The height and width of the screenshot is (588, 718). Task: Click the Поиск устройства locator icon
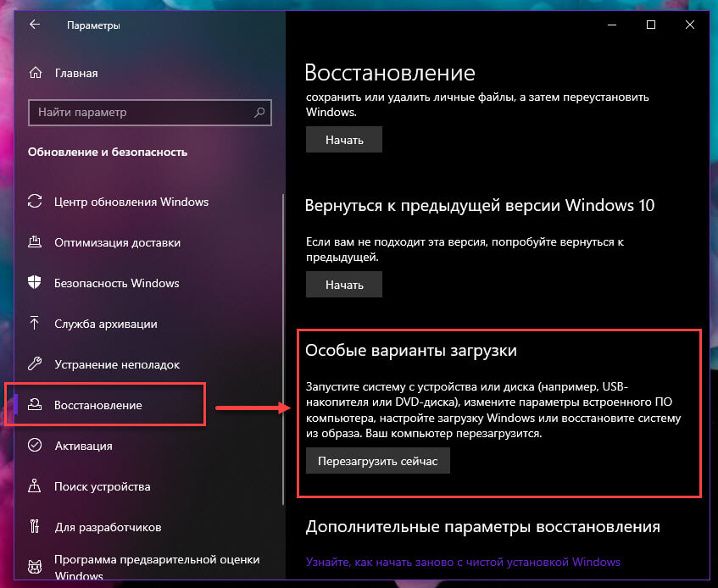(x=35, y=486)
